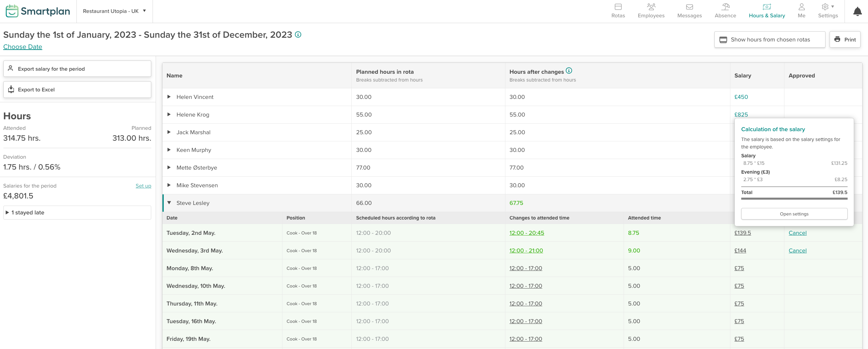Image resolution: width=868 pixels, height=349 pixels.
Task: Collapse Steve Lesley's expanded row
Action: tap(169, 203)
